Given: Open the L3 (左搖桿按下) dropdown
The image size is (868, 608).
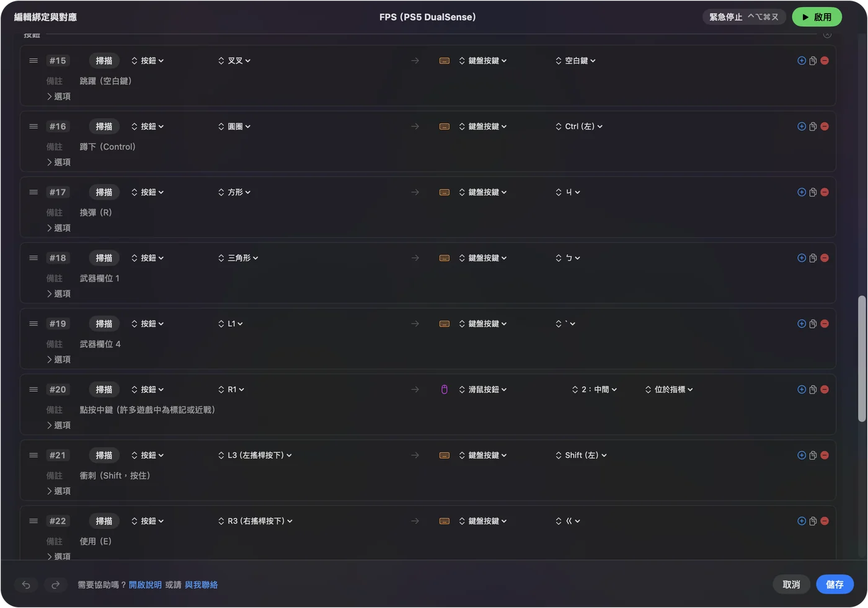Looking at the screenshot, I should pyautogui.click(x=255, y=455).
